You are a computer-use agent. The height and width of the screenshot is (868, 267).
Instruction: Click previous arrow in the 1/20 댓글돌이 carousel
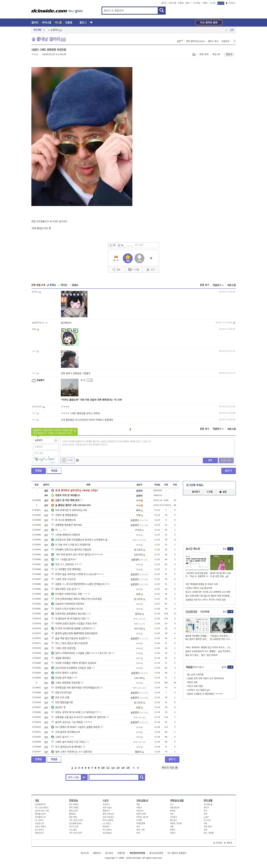click(x=88, y=380)
